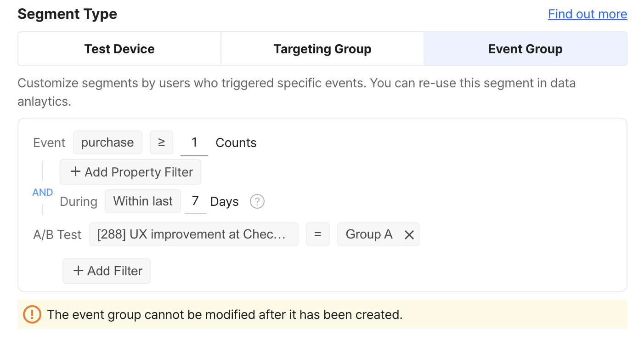Viewport: 644px width, 341px height.
Task: Select the Targeting Group tab
Action: coord(322,49)
